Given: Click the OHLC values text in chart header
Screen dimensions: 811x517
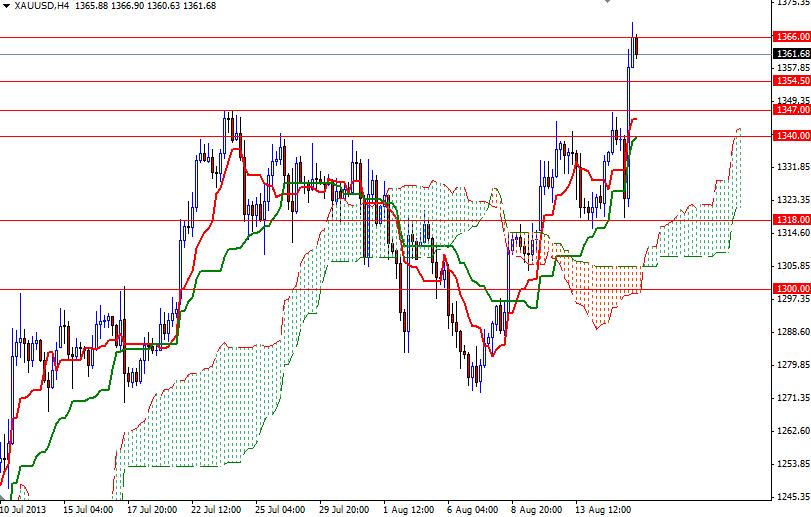Looking at the screenshot, I should [148, 6].
